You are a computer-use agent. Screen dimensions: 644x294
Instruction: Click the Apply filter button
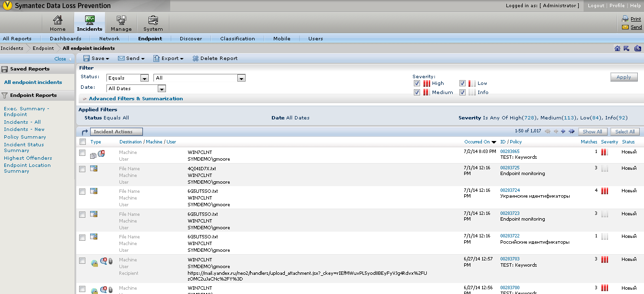pos(624,77)
